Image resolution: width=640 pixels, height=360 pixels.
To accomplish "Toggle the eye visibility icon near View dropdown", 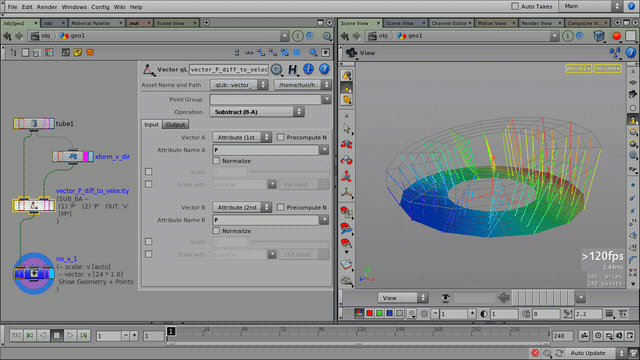I will tap(445, 298).
